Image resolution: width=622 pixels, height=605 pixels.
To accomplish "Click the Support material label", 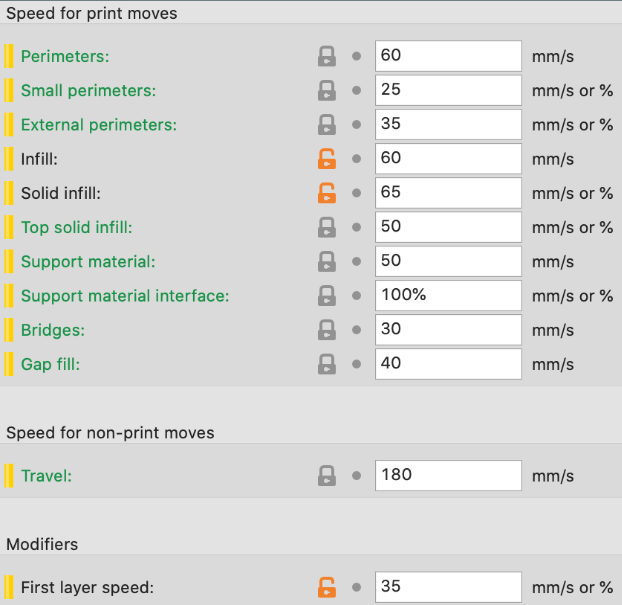I will (87, 262).
